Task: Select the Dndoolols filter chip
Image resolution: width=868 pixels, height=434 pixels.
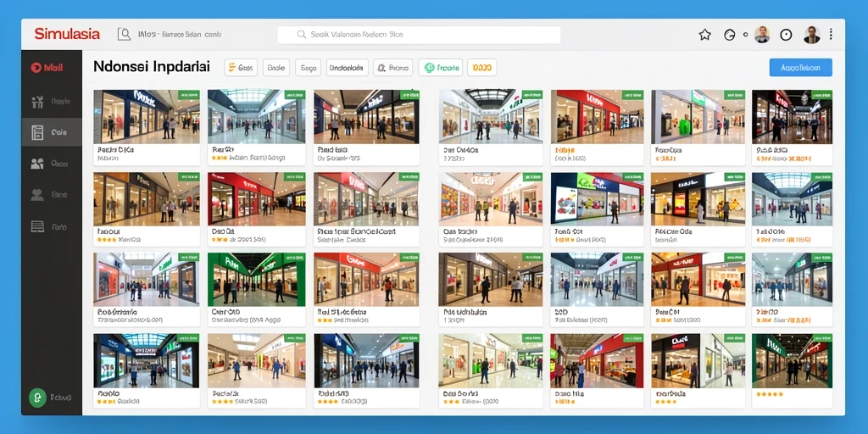Action: pos(347,68)
